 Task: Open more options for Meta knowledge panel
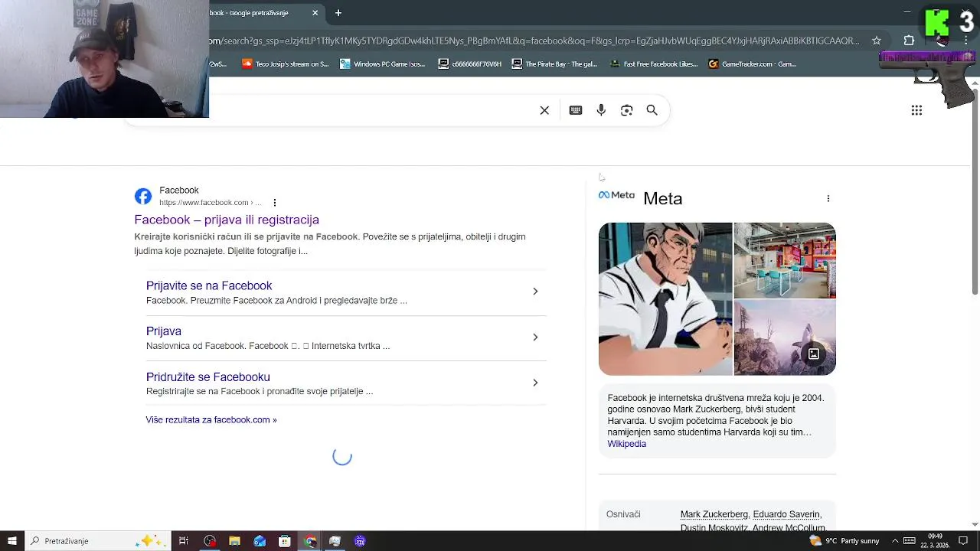click(828, 199)
